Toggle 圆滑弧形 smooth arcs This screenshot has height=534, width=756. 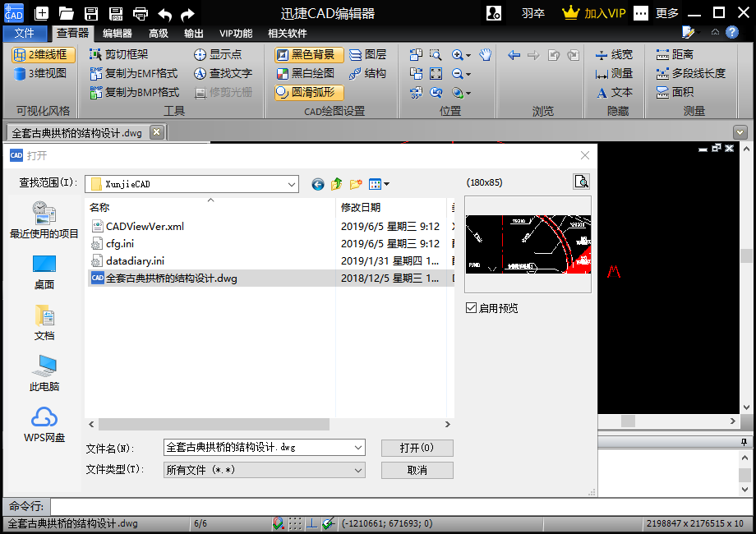click(309, 92)
